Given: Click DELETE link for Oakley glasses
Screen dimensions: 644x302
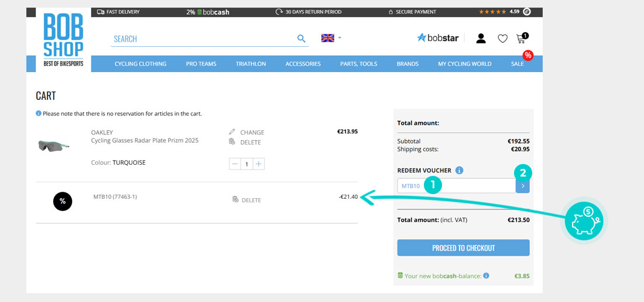Looking at the screenshot, I should tap(251, 142).
